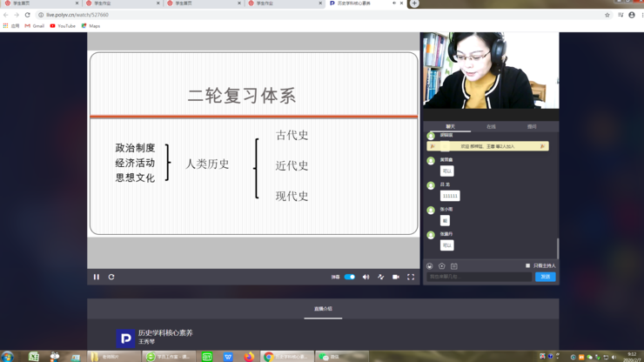Open new browser tab with plus button
Screen dimensions: 644x362
coord(414,3)
